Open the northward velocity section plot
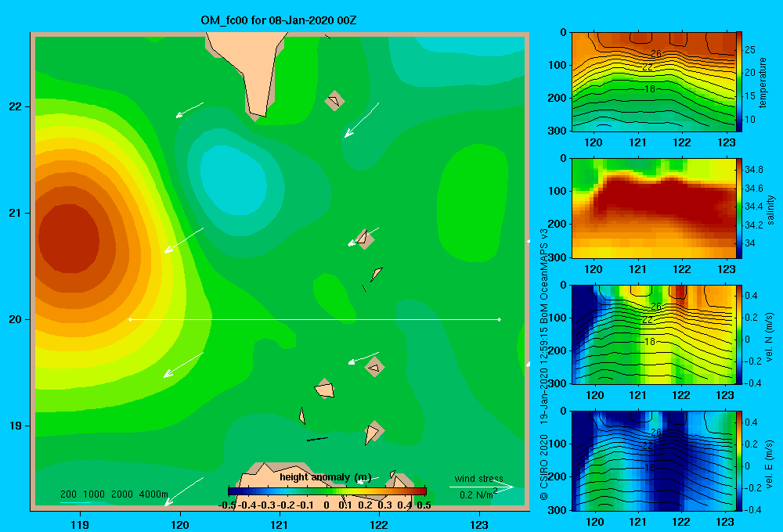The image size is (783, 532). tap(654, 334)
